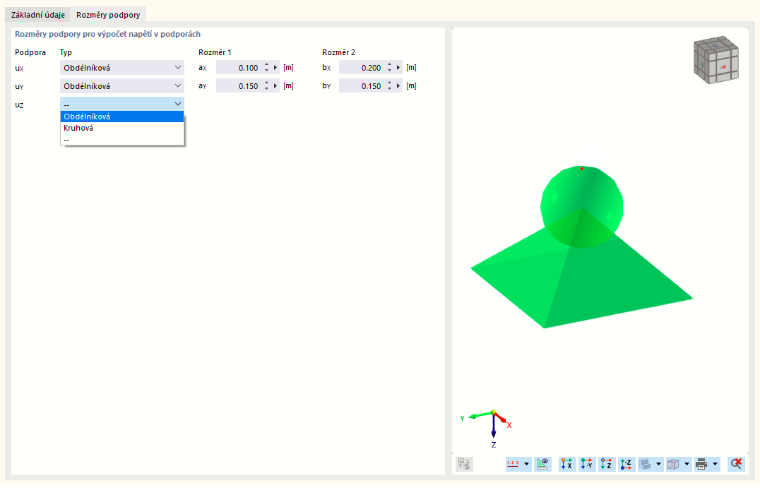This screenshot has width=760, height=488.
Task: Open the surface display mode dropdown arrow
Action: pos(658,464)
